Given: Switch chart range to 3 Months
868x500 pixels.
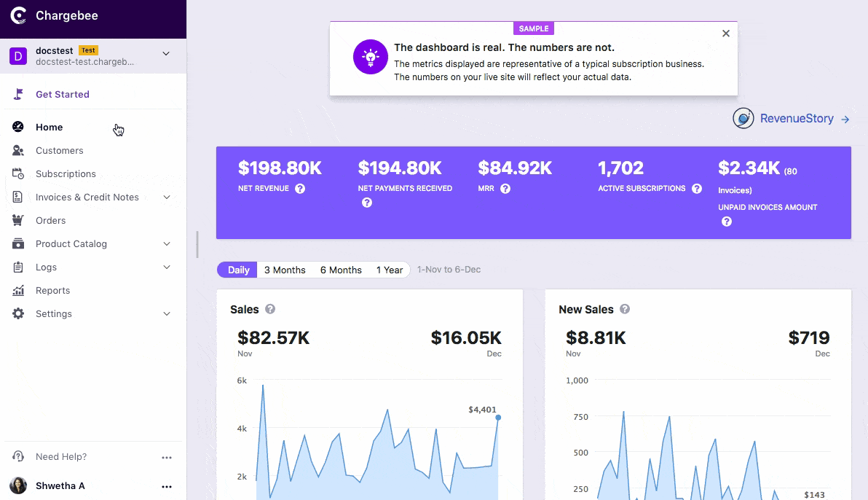Looking at the screenshot, I should 285,270.
